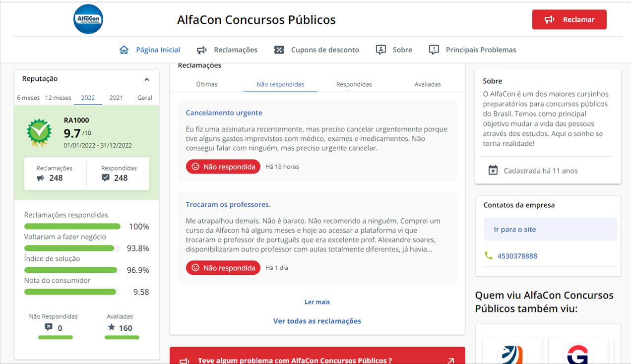Click the green phone icon

[489, 256]
